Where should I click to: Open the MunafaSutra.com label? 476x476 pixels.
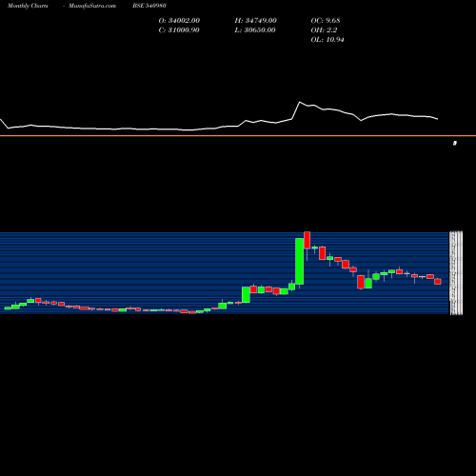(92, 6)
